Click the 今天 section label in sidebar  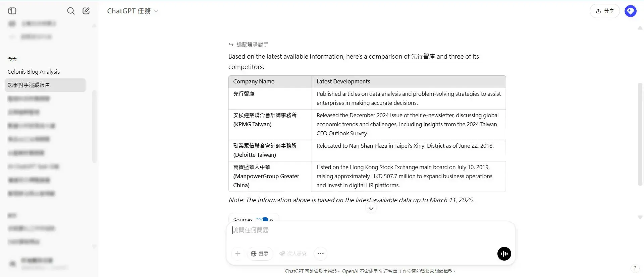[x=12, y=59]
